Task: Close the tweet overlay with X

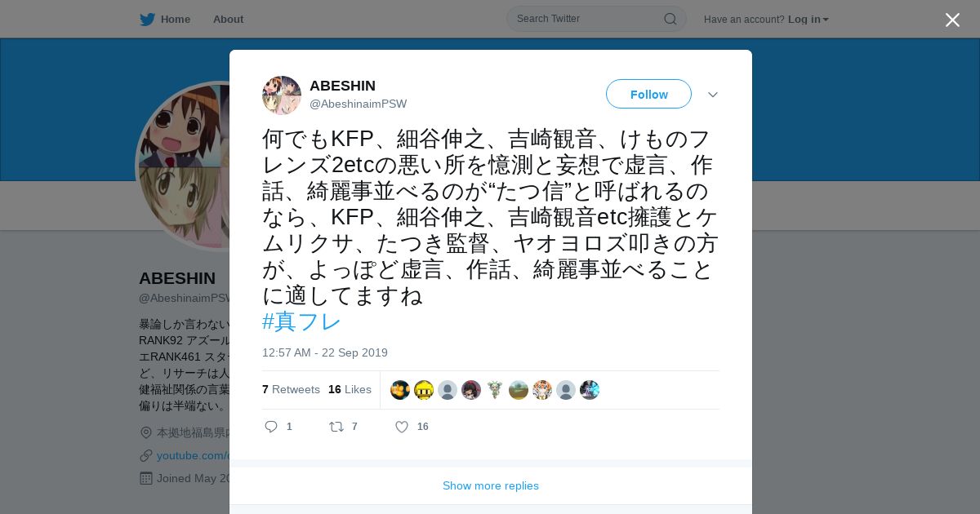Action: (952, 20)
